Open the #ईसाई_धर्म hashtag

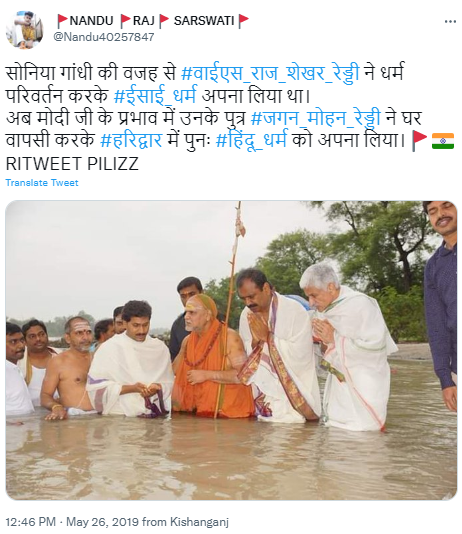coord(155,96)
